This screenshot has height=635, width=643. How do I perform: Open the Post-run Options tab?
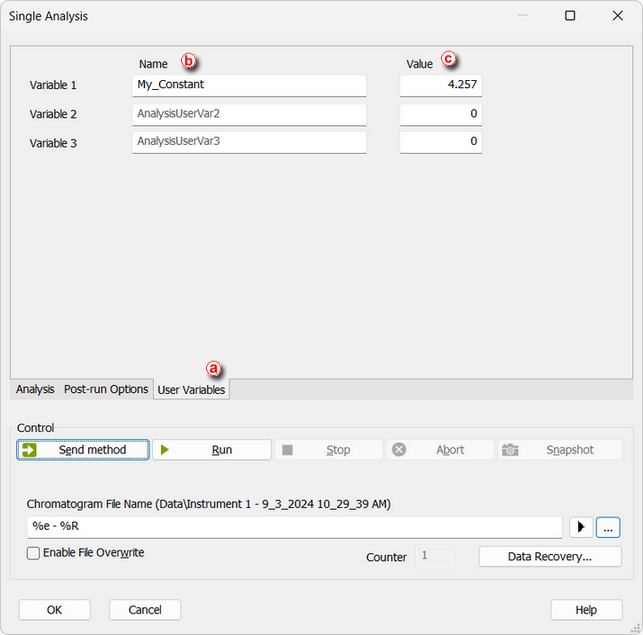point(106,389)
